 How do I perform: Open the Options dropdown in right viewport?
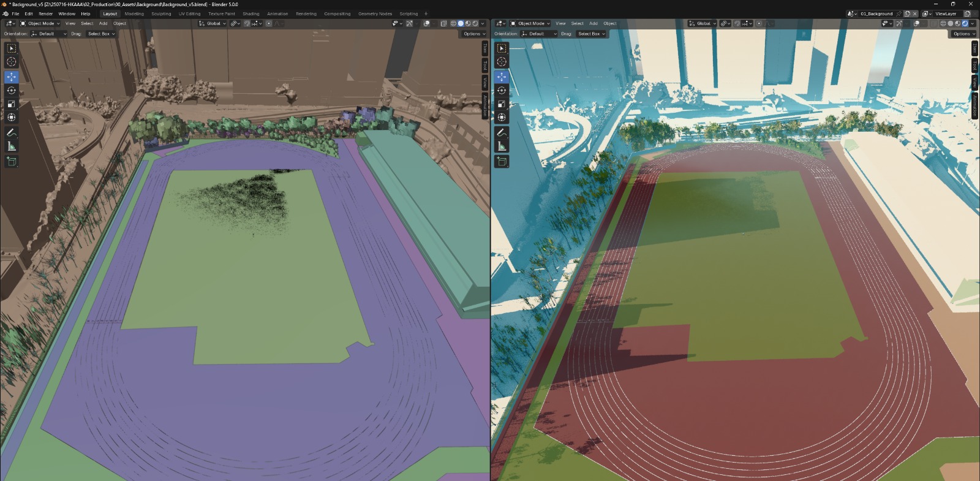pos(963,34)
